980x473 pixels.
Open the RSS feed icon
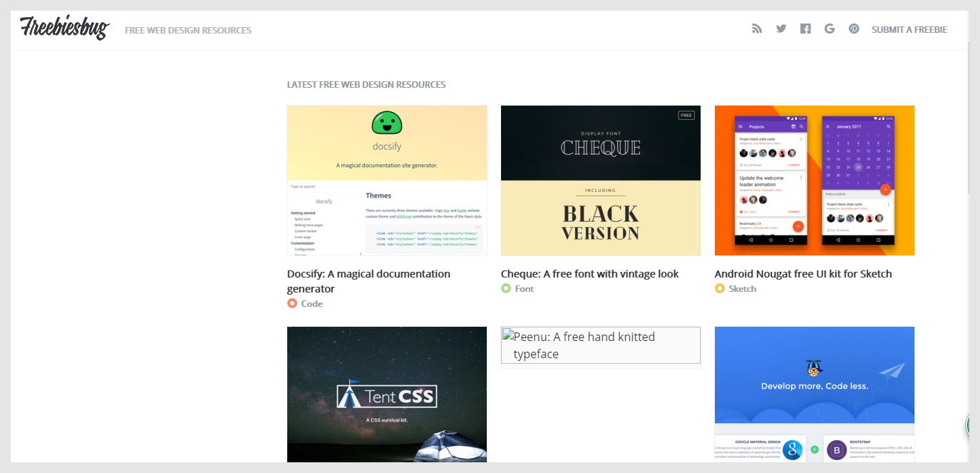pyautogui.click(x=757, y=29)
